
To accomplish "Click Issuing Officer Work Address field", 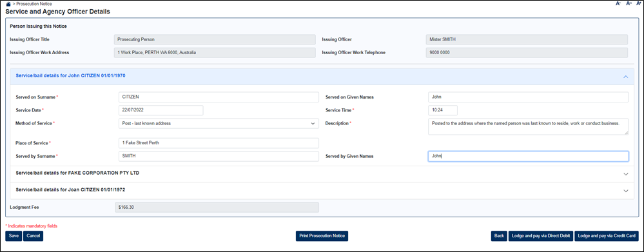I will 215,53.
